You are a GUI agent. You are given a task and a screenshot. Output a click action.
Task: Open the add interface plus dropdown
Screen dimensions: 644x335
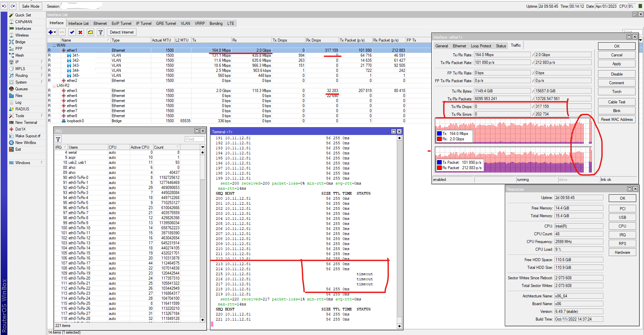click(x=52, y=32)
